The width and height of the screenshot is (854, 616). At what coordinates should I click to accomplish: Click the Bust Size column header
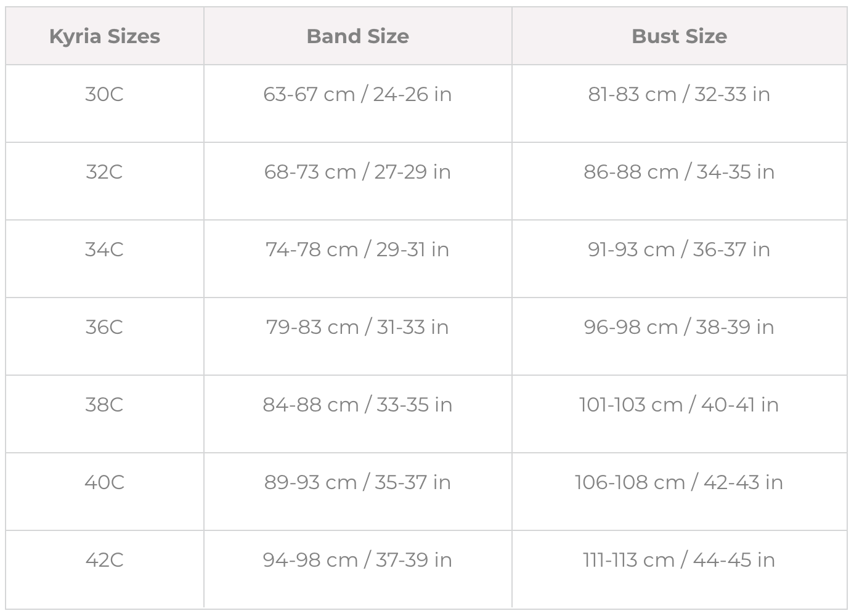click(680, 36)
